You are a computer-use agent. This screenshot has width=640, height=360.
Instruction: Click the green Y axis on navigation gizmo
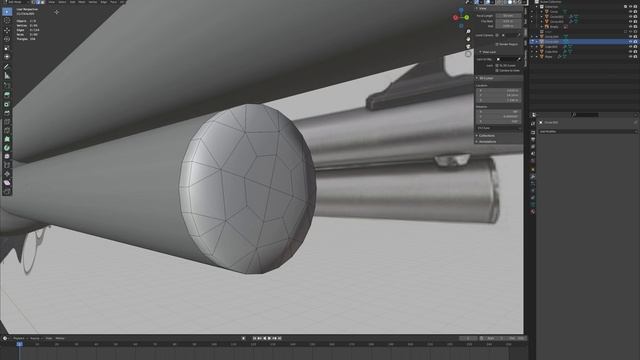(467, 18)
